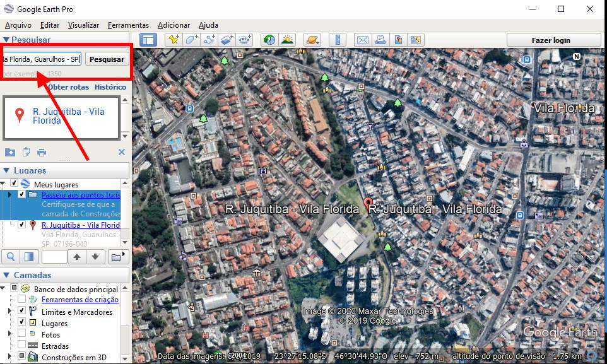607x364 pixels.
Task: Open the Arquivo menu
Action: (18, 25)
